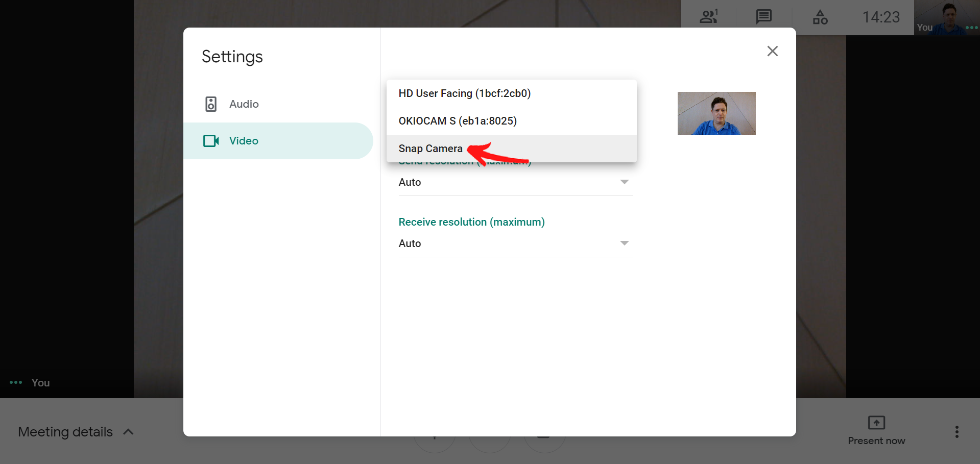Click the three vertical dots more options
Viewport: 980px width, 464px height.
957,432
